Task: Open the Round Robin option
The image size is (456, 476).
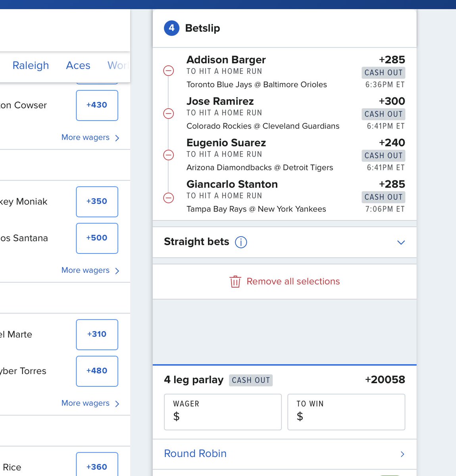Action: tap(285, 454)
